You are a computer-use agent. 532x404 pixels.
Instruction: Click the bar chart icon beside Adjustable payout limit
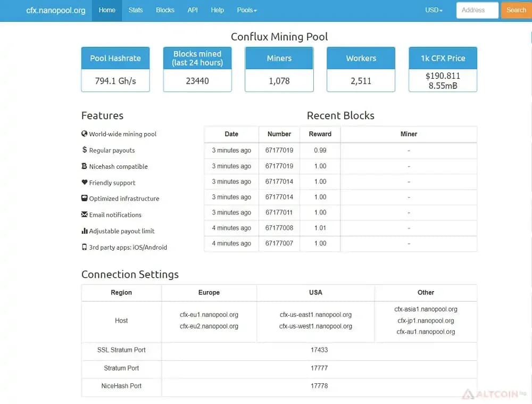(x=85, y=231)
